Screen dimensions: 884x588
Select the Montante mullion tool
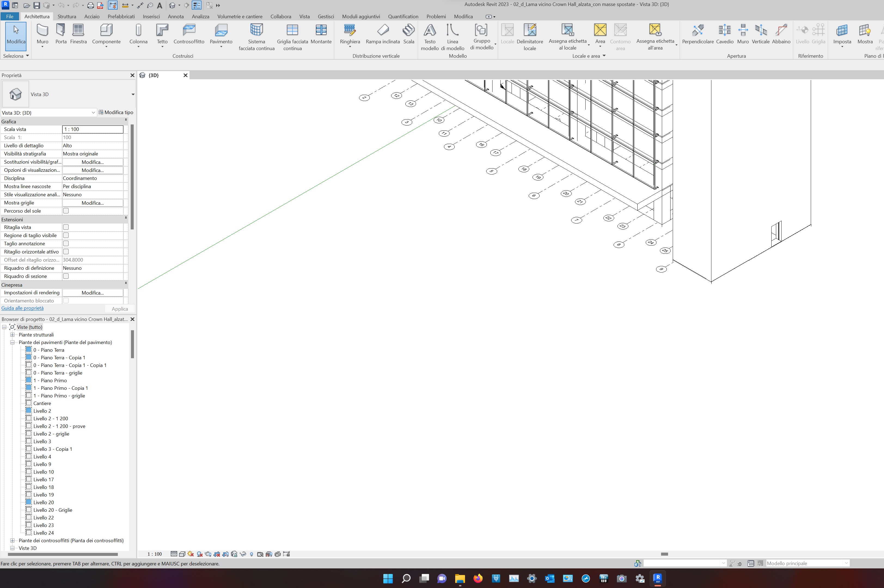(x=321, y=34)
